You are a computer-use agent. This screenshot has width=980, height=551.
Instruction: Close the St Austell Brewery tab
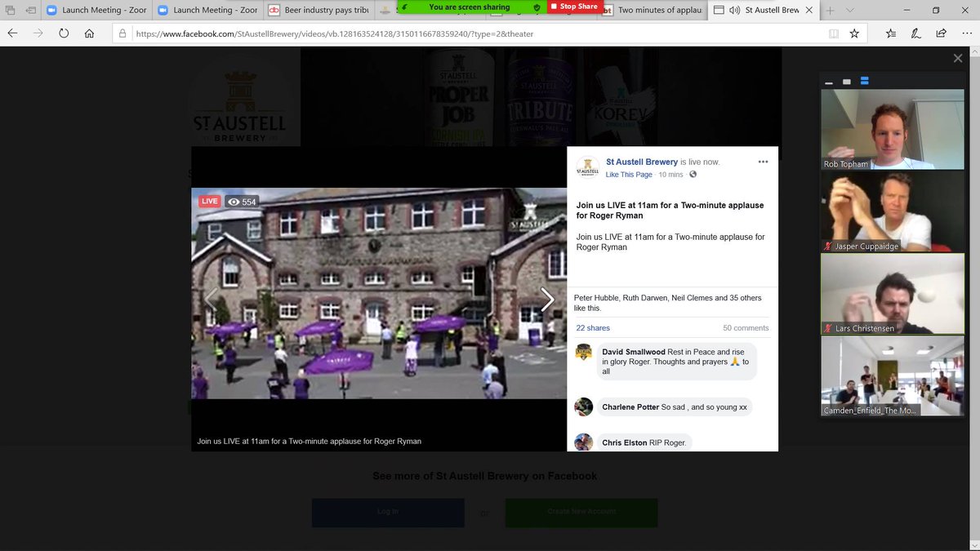(811, 10)
